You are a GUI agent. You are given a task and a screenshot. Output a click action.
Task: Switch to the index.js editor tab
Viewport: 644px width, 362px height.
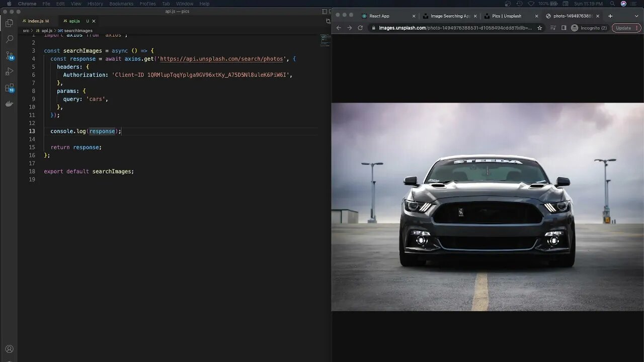pyautogui.click(x=38, y=21)
